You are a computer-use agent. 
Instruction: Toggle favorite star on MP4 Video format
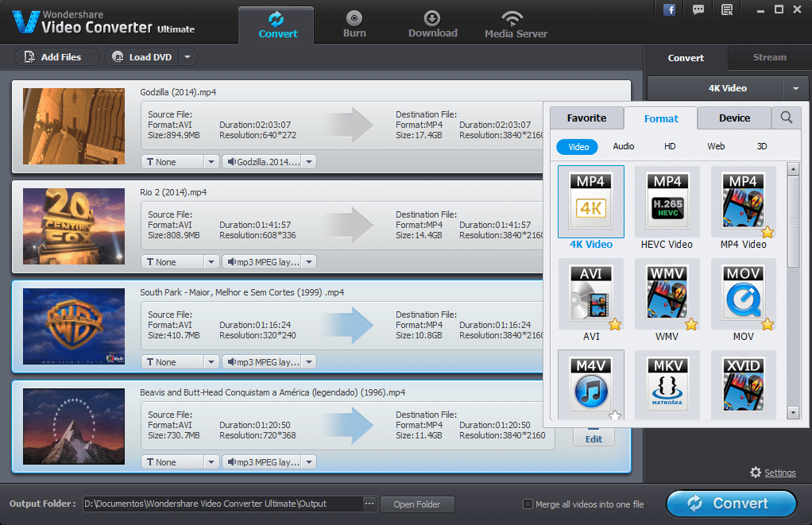tap(767, 232)
